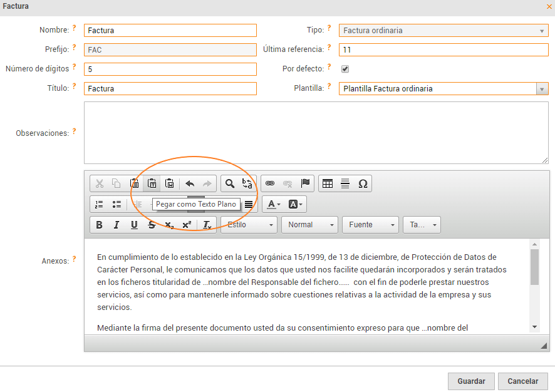
Task: Toggle italic formatting
Action: 117,225
